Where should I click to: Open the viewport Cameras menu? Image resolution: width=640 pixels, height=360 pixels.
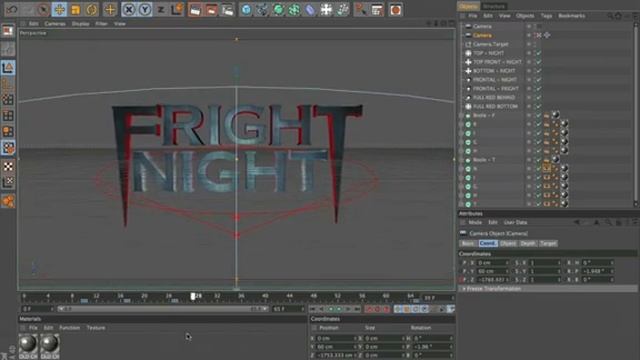coord(55,24)
